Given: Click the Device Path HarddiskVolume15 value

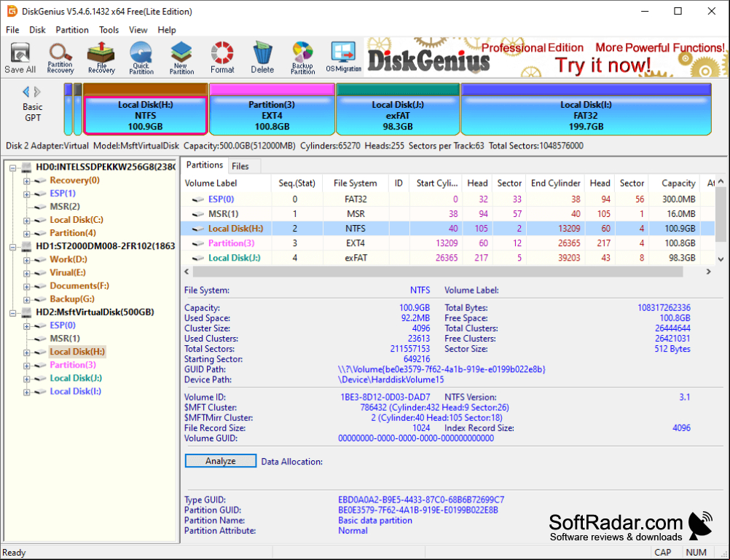Looking at the screenshot, I should point(390,380).
